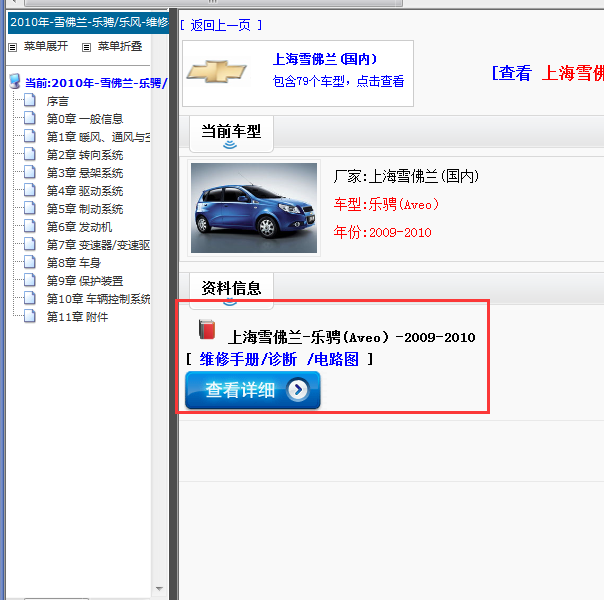Click the page icon next to 第11章 附件
This screenshot has width=604, height=600.
click(x=30, y=316)
